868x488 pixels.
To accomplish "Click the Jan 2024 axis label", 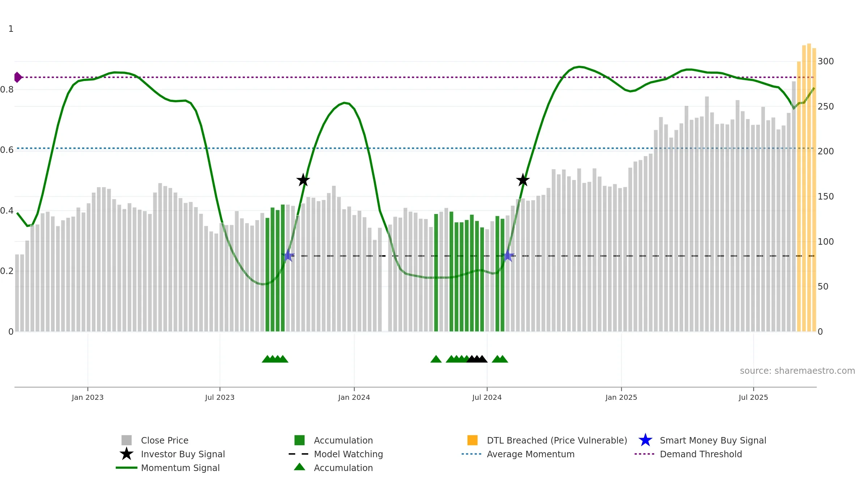I will click(x=354, y=398).
